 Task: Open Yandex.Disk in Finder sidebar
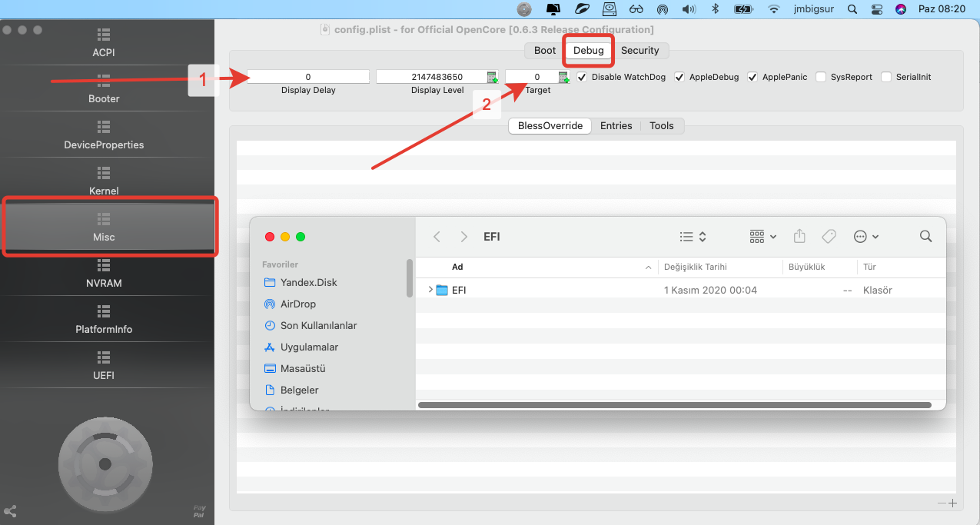coord(308,282)
